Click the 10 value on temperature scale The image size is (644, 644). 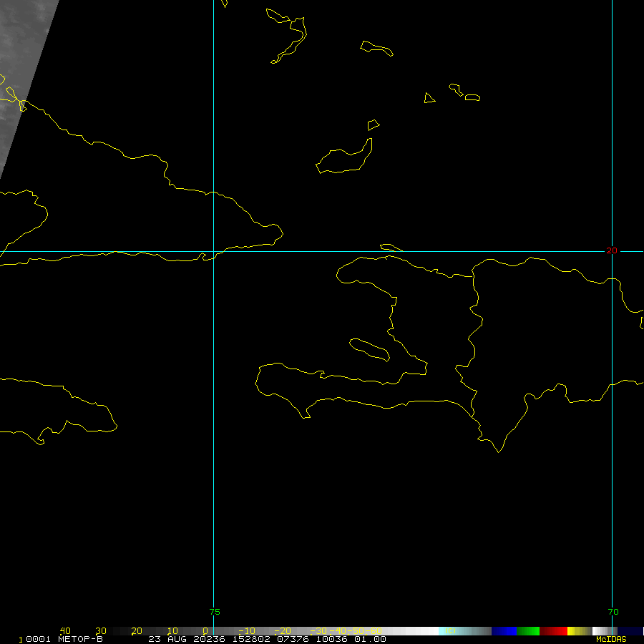172,631
